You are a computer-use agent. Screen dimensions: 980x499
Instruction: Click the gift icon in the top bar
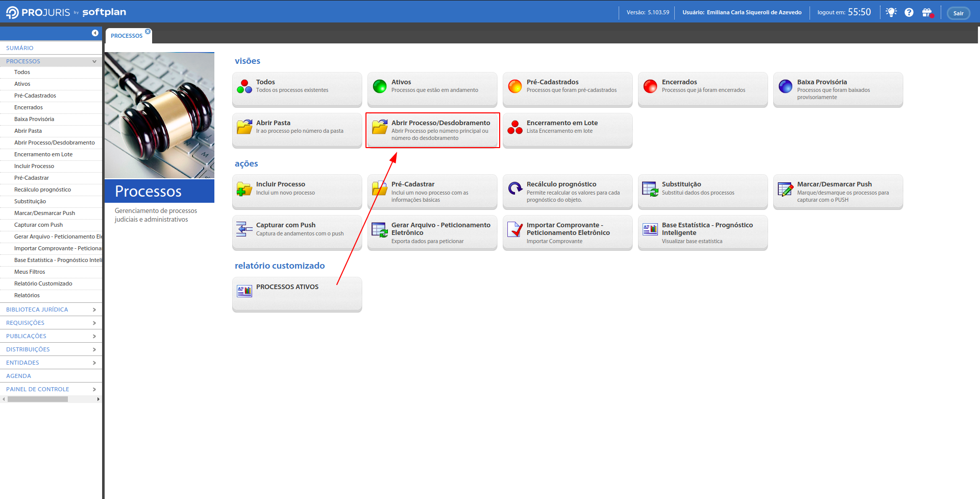tap(927, 12)
